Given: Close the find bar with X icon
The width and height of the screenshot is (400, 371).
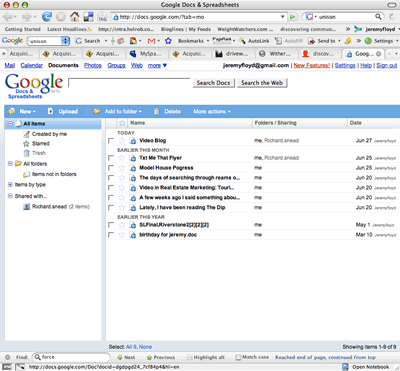Looking at the screenshot, I should pyautogui.click(x=8, y=357).
